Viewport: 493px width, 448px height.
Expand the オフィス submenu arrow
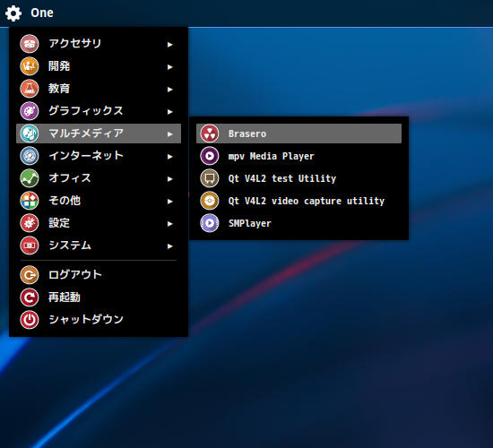[x=170, y=179]
